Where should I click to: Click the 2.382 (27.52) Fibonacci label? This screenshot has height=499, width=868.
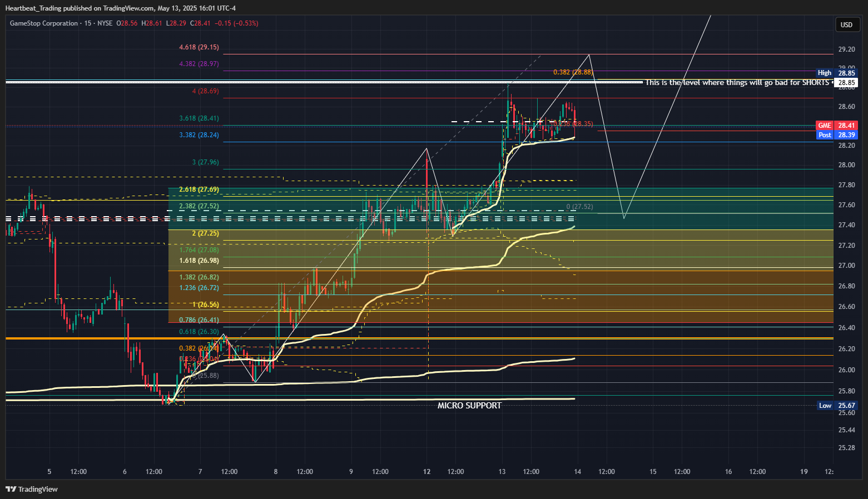tap(199, 206)
